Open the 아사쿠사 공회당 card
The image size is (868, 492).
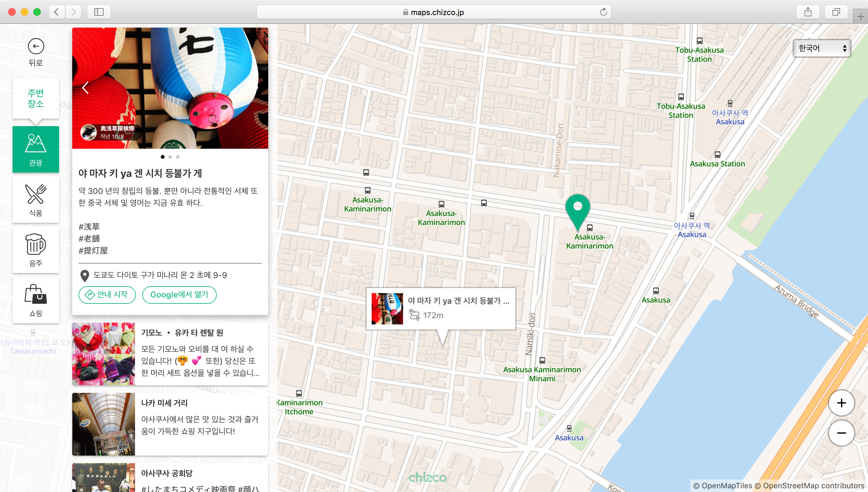(170, 478)
